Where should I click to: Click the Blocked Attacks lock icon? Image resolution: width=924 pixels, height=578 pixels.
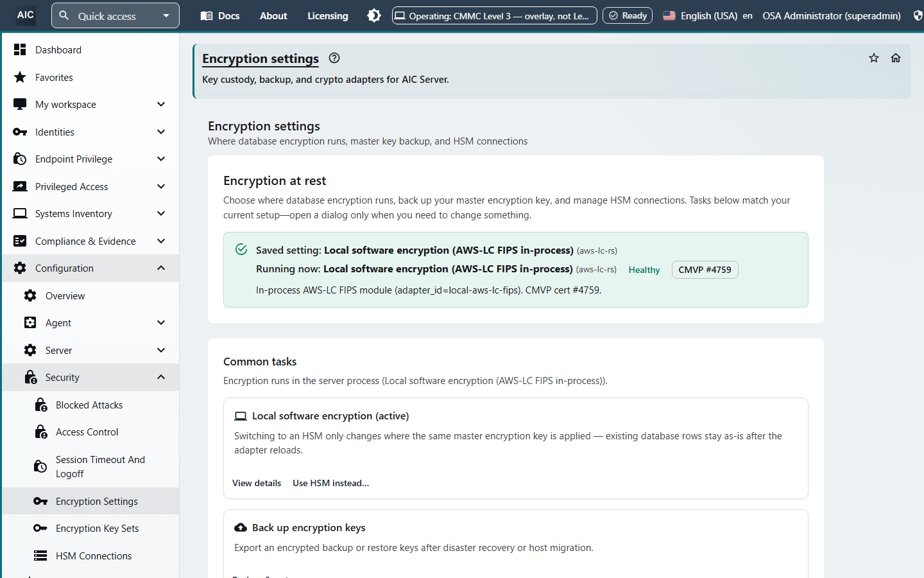[x=41, y=405]
